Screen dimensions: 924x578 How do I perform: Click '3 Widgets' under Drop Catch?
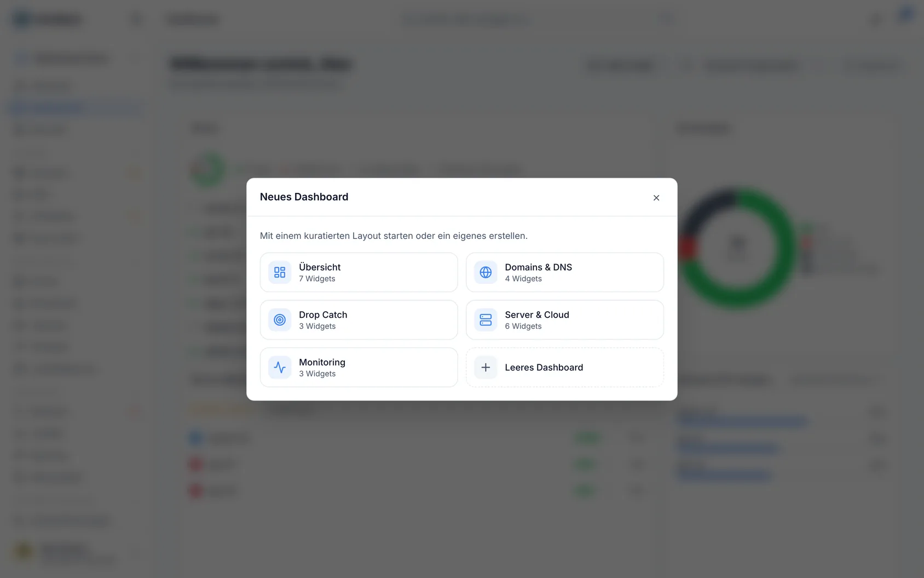pyautogui.click(x=317, y=327)
